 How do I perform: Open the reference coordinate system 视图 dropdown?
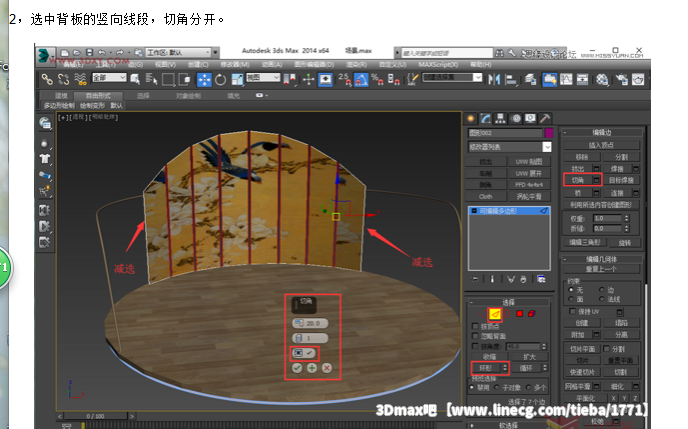pyautogui.click(x=262, y=78)
